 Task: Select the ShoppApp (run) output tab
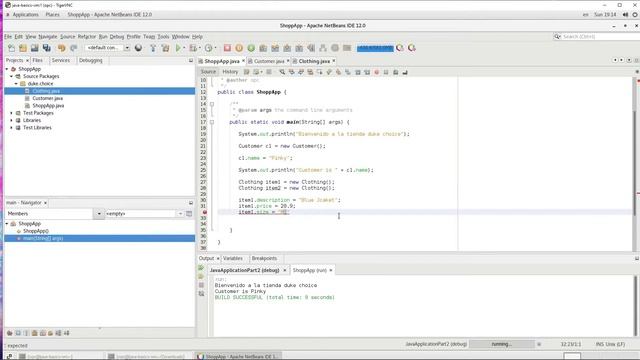click(x=310, y=270)
